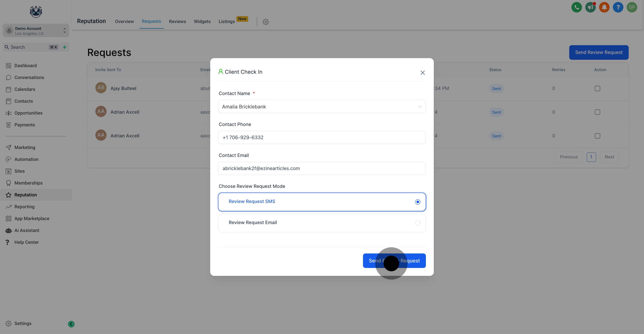Collapse the left sidebar
Screen dimensions: 644x334
tap(71, 324)
